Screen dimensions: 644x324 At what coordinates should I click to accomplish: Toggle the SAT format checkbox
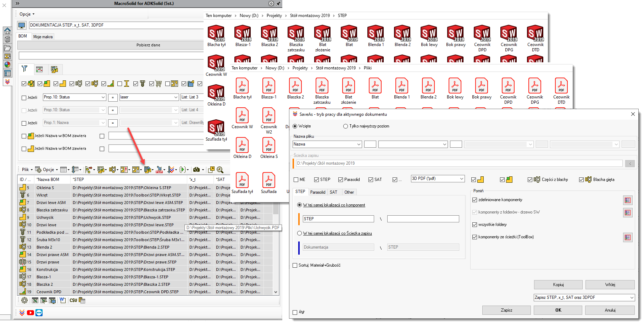pos(371,180)
